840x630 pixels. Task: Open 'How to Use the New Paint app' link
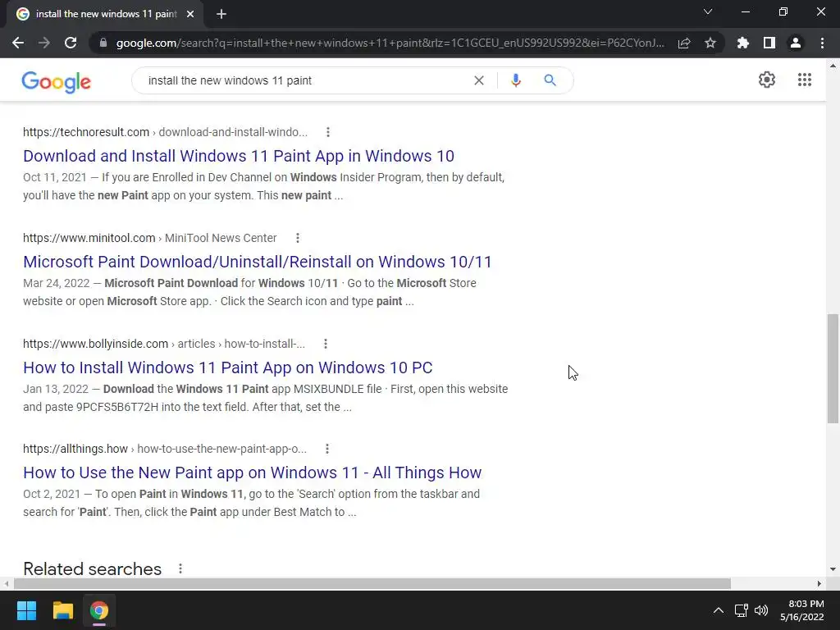tap(253, 472)
